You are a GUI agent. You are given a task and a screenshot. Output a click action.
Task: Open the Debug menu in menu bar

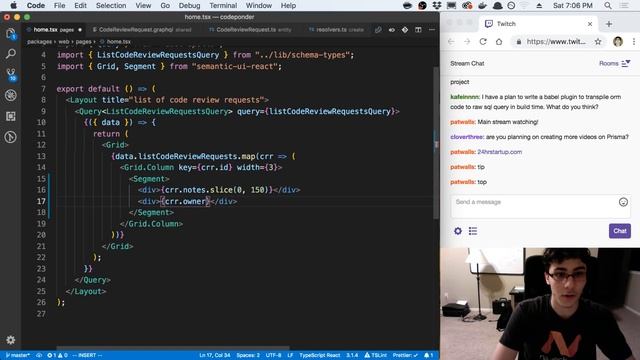coord(189,6)
